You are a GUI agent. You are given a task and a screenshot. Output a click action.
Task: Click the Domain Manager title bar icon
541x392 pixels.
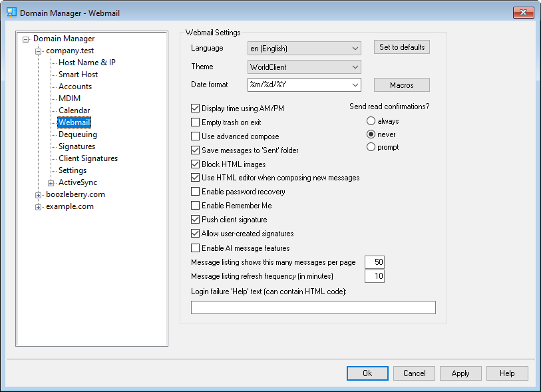coord(11,11)
